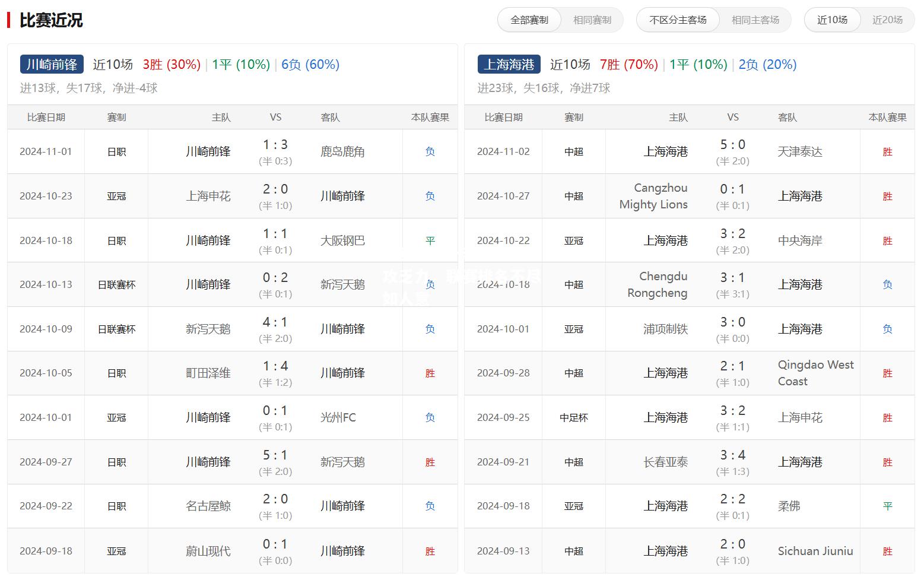Image resolution: width=924 pixels, height=580 pixels.
Task: Click score 5 : 0 on 2024-11-02
Action: click(733, 145)
